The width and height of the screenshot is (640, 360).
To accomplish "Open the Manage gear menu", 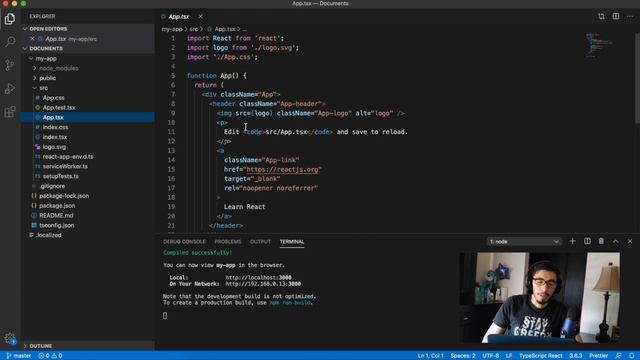I will tap(10, 338).
